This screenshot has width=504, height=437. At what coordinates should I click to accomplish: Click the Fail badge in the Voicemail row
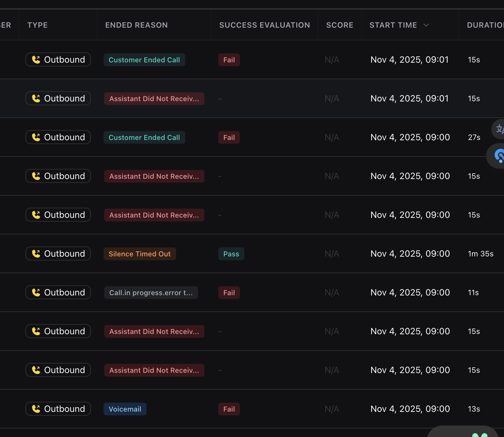tap(229, 409)
